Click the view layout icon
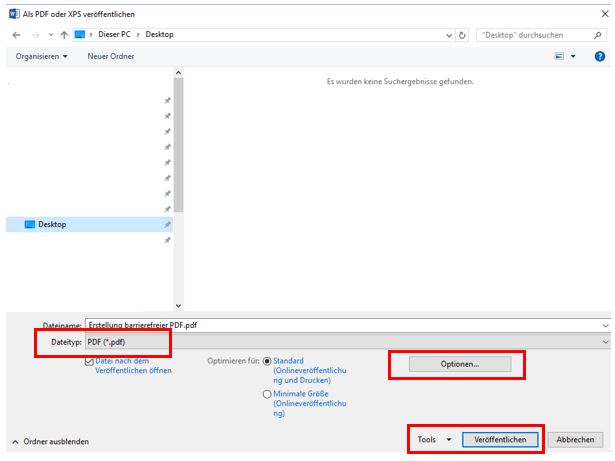615x461 pixels. (559, 56)
